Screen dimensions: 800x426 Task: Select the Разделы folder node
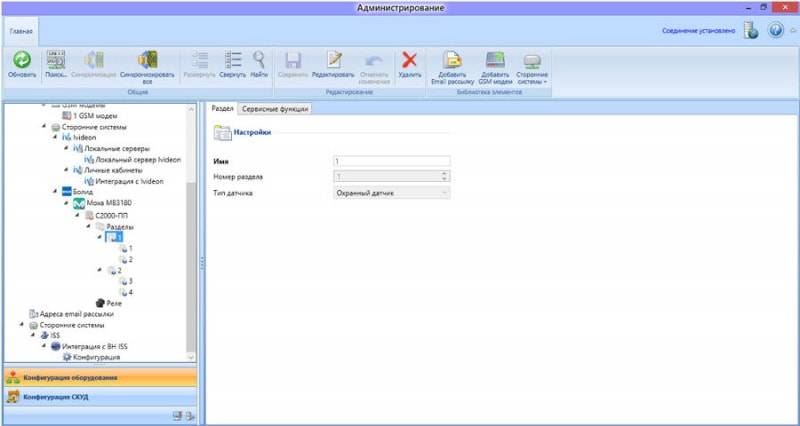115,227
